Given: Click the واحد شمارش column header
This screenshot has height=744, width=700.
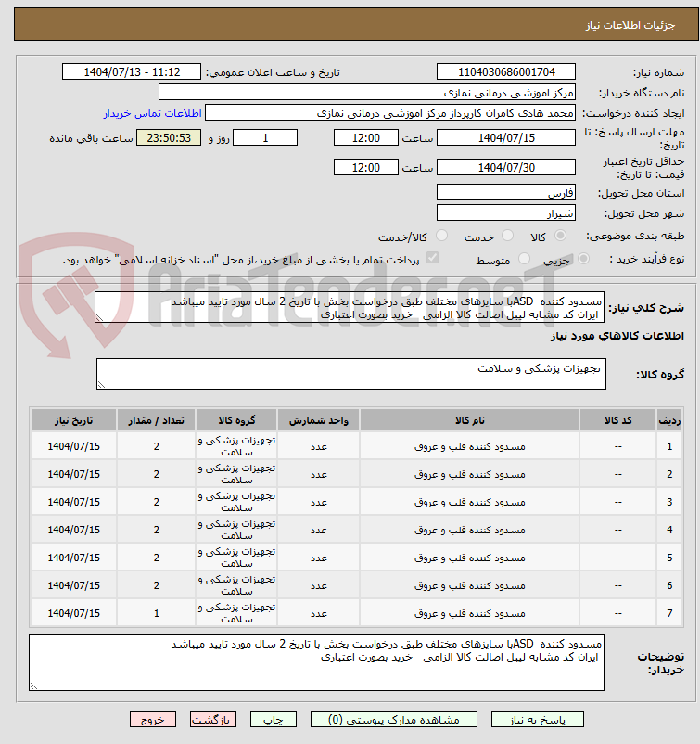Looking at the screenshot, I should click(319, 420).
